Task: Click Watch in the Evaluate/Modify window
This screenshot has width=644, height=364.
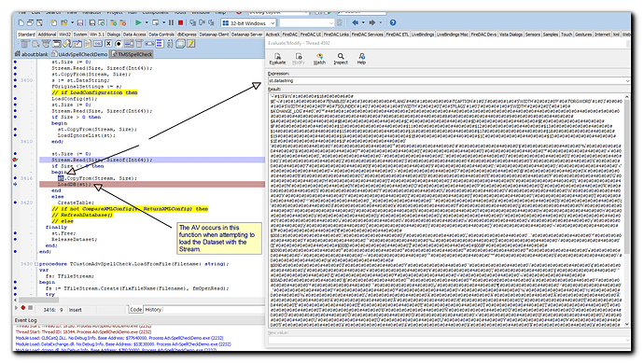Action: coord(319,59)
